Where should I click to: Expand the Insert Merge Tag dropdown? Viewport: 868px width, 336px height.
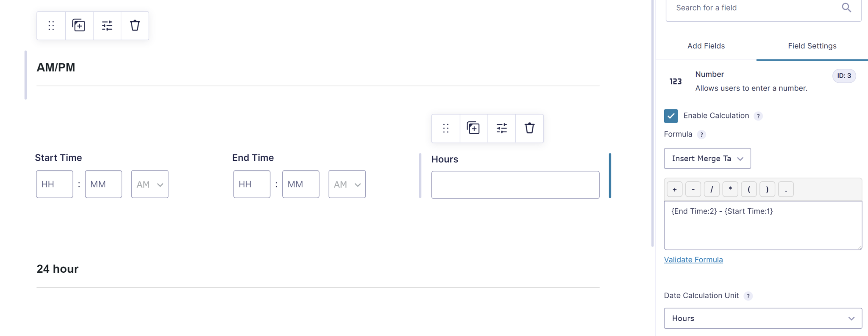(707, 159)
